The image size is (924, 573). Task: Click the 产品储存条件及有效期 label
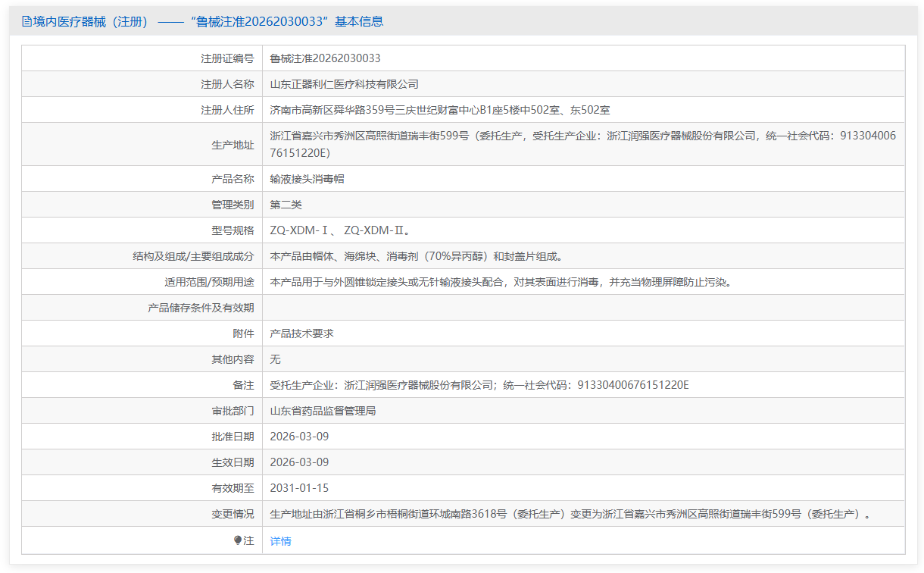pos(201,308)
